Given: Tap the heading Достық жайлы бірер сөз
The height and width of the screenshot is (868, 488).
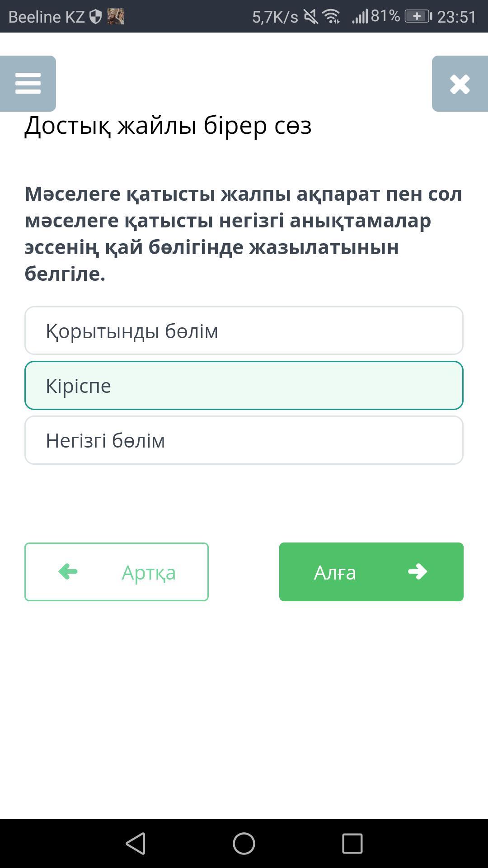Looking at the screenshot, I should click(168, 125).
